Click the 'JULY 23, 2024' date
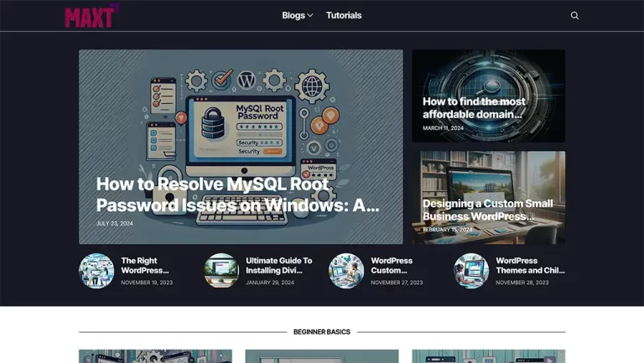Image resolution: width=644 pixels, height=363 pixels. point(115,223)
